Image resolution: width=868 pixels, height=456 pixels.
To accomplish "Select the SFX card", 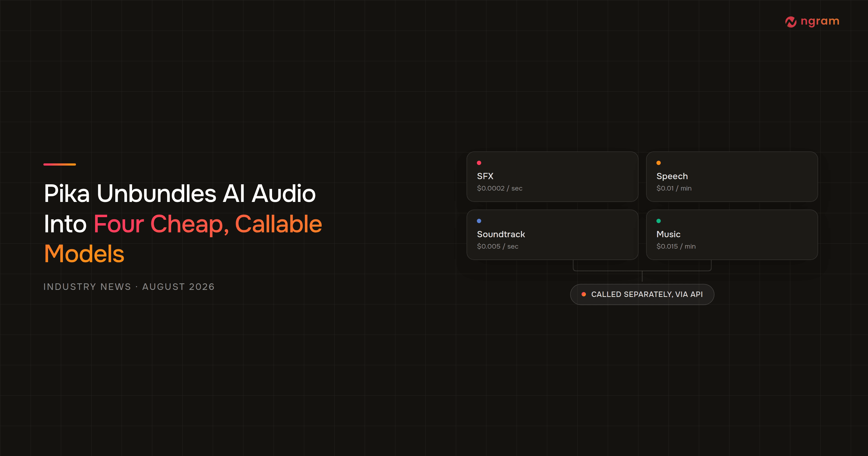I will pyautogui.click(x=552, y=177).
